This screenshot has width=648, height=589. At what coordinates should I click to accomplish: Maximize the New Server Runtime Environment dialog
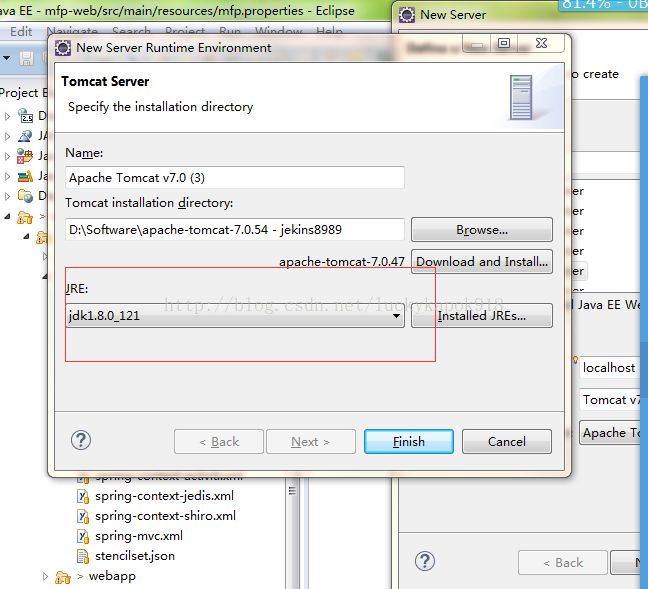click(x=503, y=43)
